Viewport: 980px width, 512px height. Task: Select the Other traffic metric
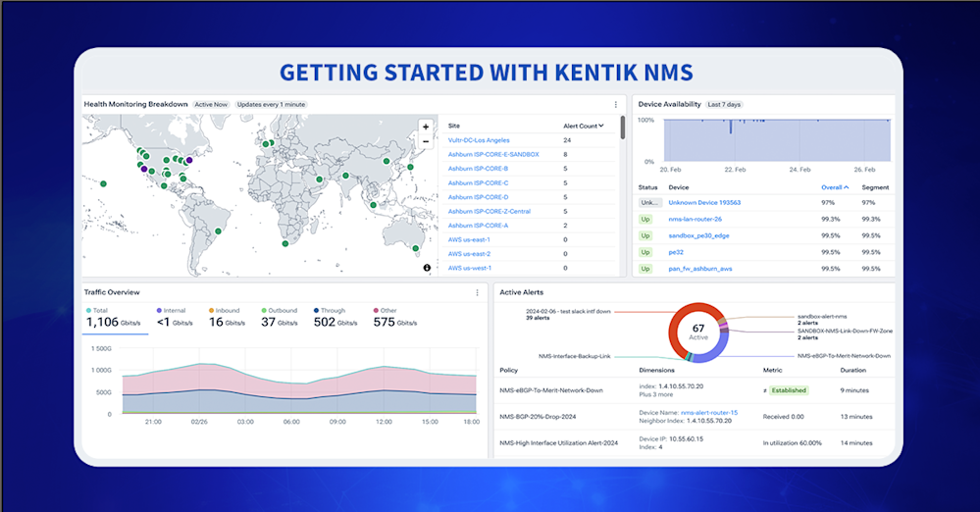tap(395, 319)
